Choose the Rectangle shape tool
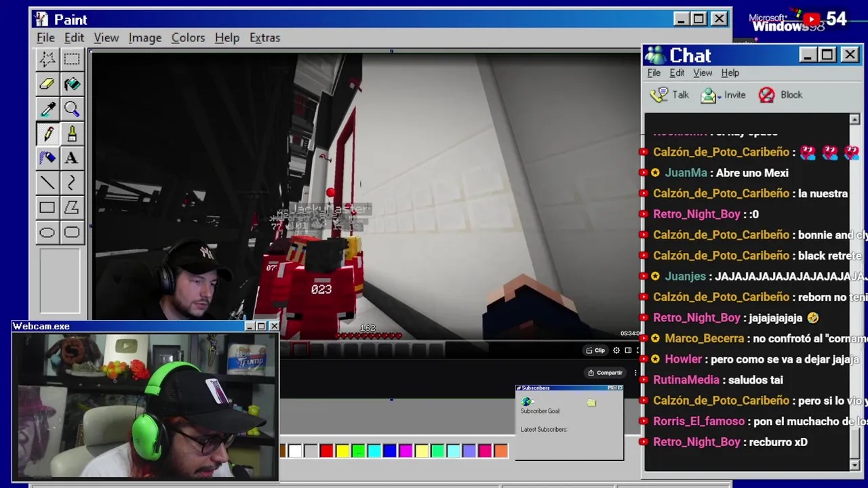The width and height of the screenshot is (868, 488). click(x=47, y=208)
